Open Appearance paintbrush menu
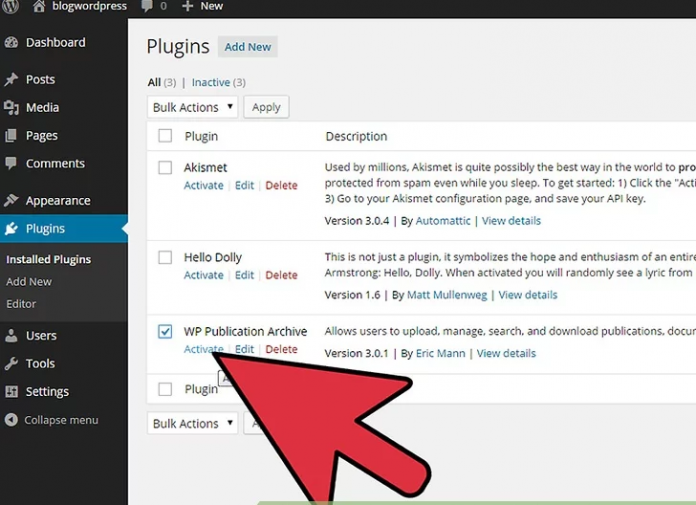 coord(57,201)
